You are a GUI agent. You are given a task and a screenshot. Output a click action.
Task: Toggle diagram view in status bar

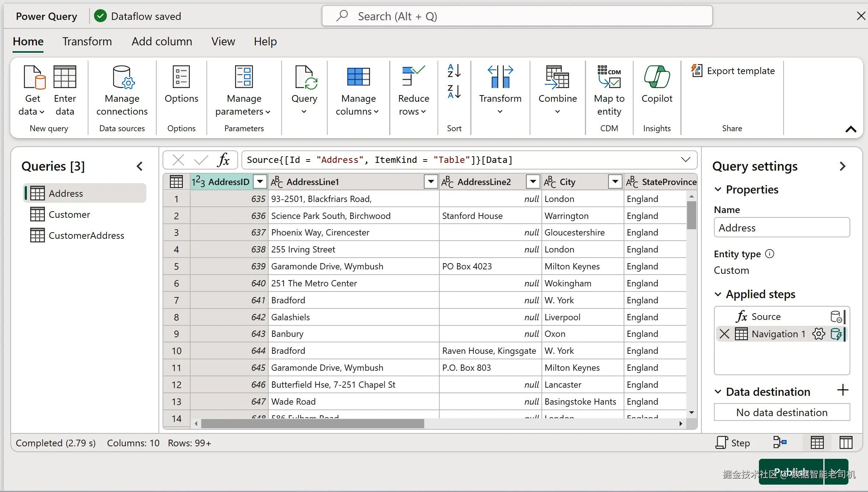[780, 442]
